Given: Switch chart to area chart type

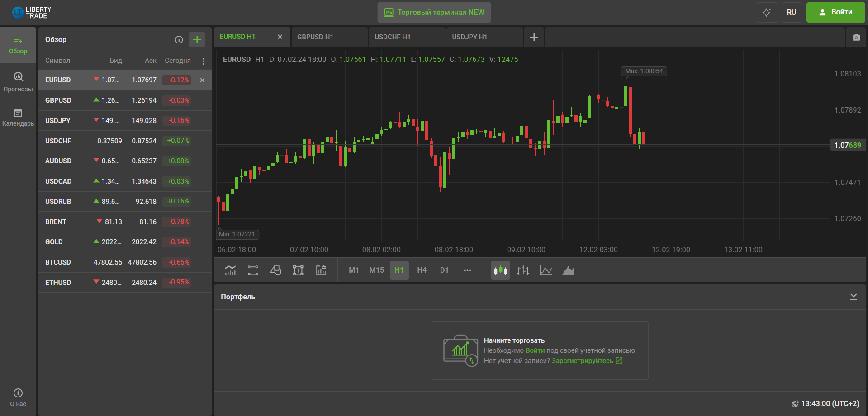Looking at the screenshot, I should coord(568,270).
